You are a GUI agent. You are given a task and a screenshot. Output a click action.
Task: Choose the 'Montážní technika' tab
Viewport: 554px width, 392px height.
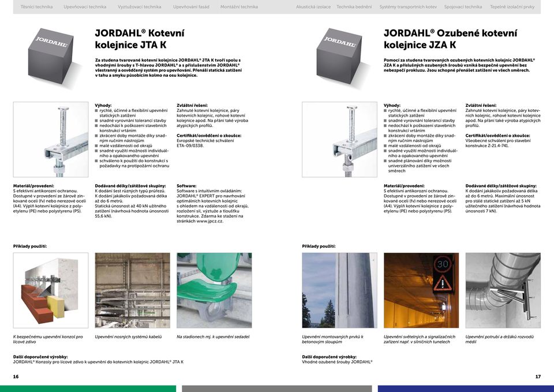[x=239, y=7]
